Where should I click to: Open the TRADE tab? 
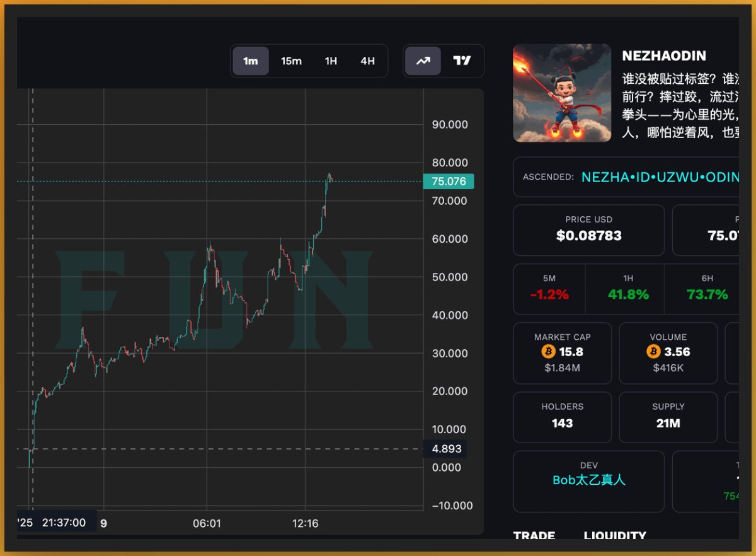534,535
